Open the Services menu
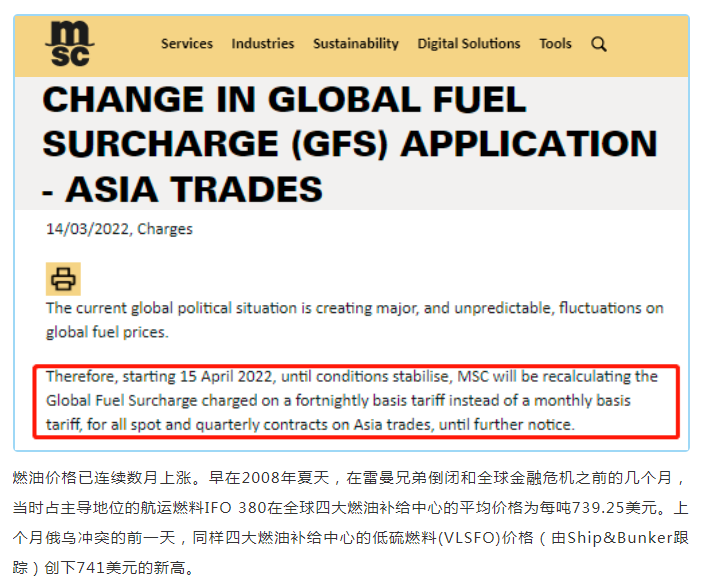705x584 pixels. [187, 44]
